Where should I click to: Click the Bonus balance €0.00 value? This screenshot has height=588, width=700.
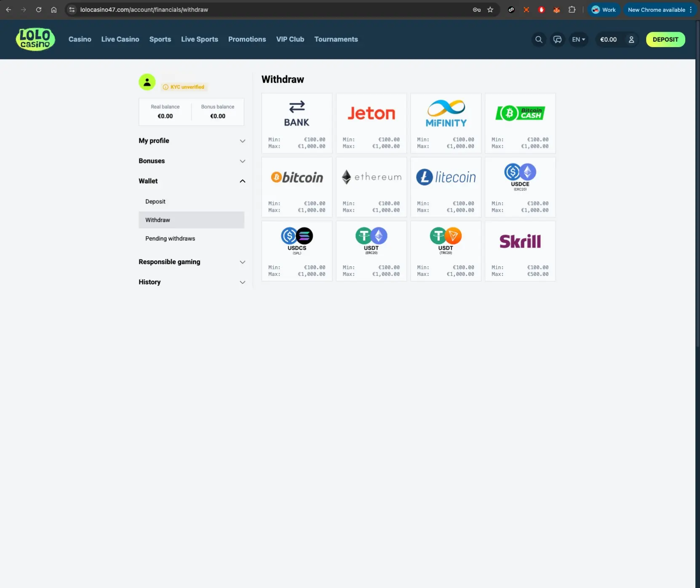point(218,116)
